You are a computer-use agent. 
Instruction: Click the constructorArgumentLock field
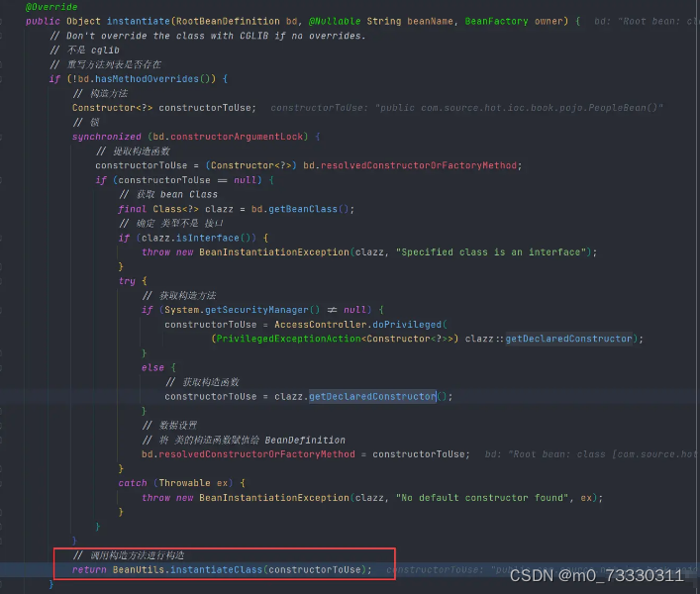coord(237,137)
